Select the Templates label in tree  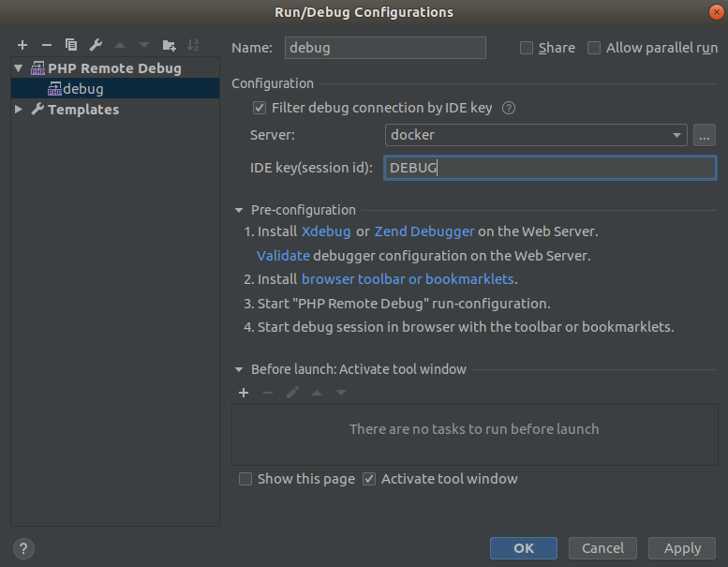(x=83, y=110)
